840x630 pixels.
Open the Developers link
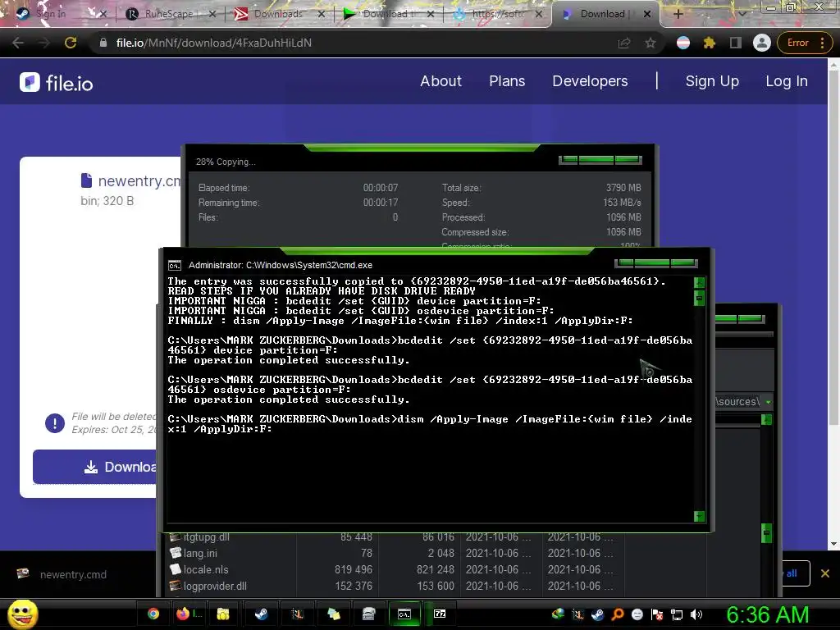point(590,81)
